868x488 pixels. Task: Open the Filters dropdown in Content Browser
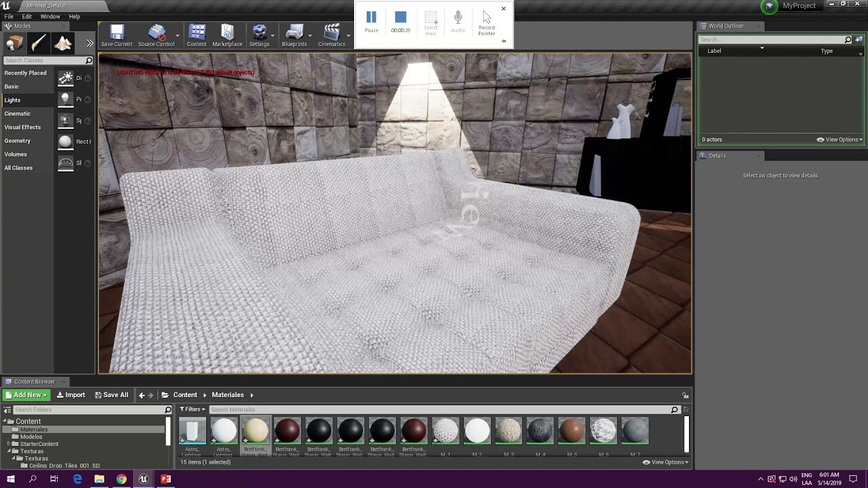click(193, 409)
